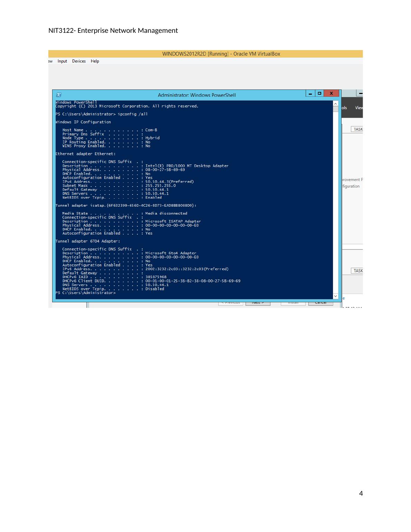
Task: Click the PowerShell vertical scrollbar thumb
Action: 335,109
